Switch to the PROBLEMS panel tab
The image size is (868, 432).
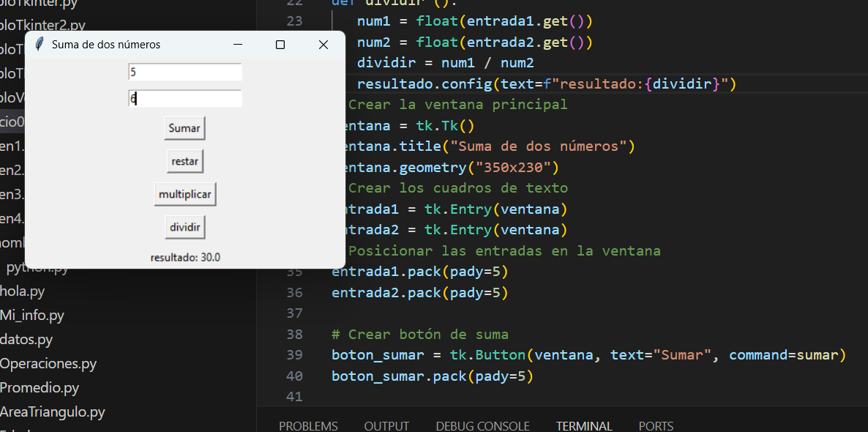click(x=308, y=425)
